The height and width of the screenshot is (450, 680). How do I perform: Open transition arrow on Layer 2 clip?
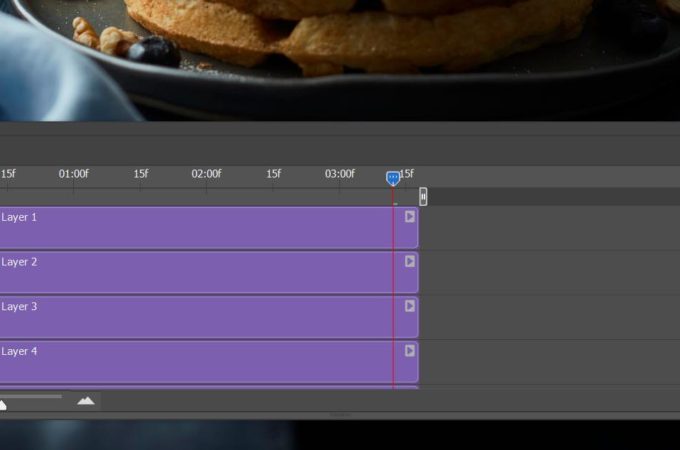point(410,261)
